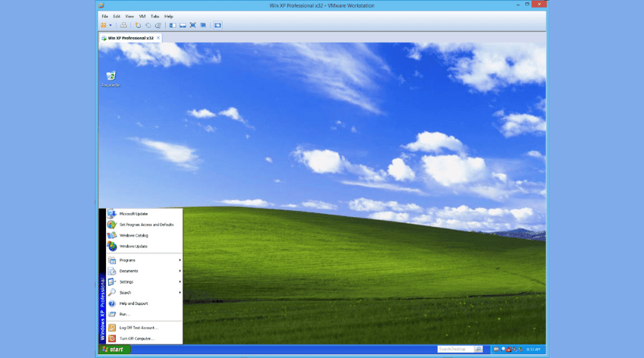Expand the Search submenu

(144, 293)
